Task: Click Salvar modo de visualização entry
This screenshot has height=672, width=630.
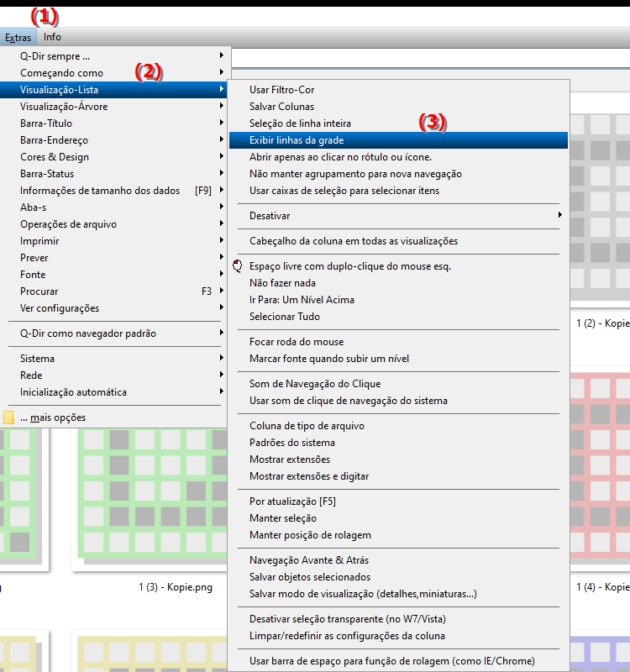Action: [398, 594]
